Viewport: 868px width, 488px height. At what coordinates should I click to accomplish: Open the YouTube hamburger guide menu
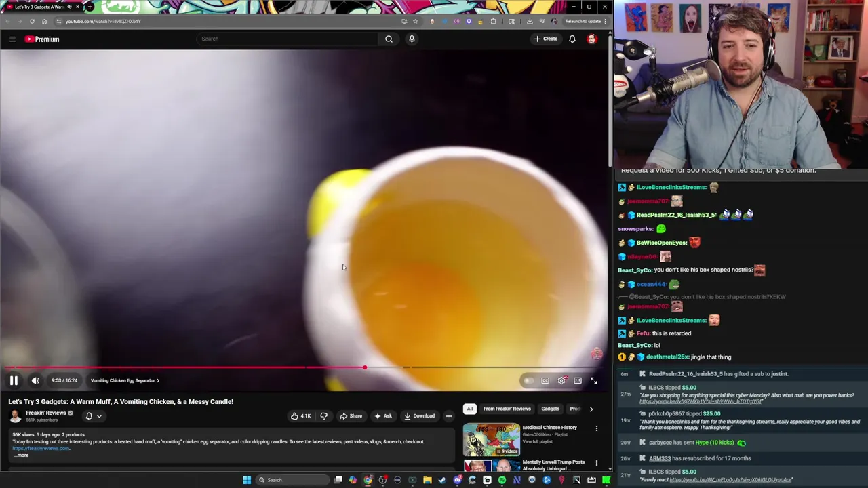(12, 39)
